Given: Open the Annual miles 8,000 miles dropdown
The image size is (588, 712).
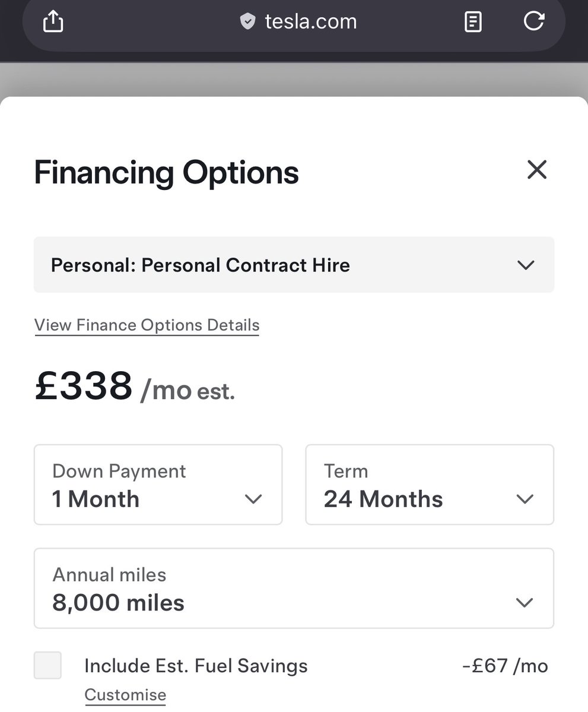Looking at the screenshot, I should point(294,588).
